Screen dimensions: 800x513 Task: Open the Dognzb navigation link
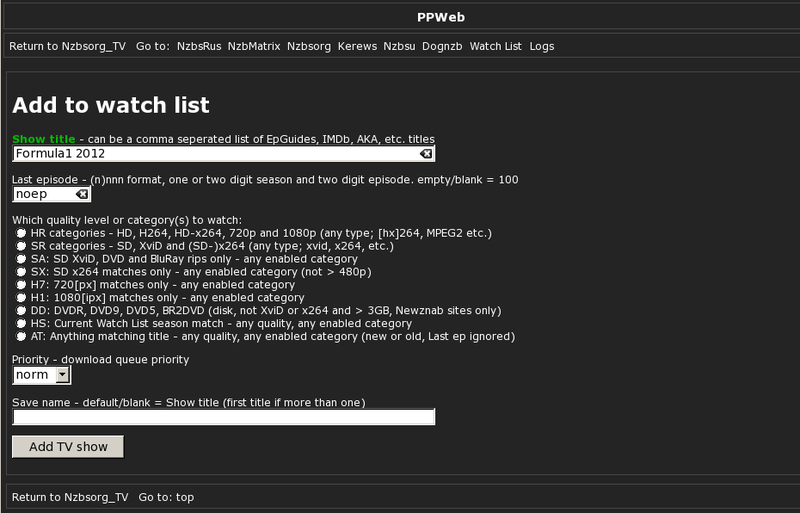pos(442,46)
